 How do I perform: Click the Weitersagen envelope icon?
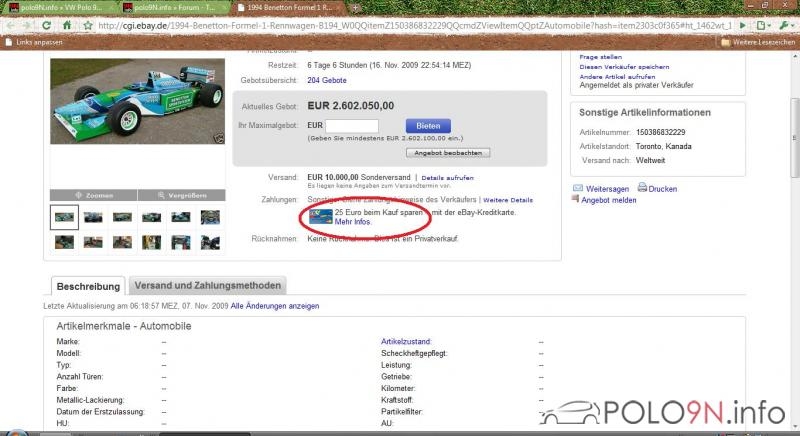578,188
